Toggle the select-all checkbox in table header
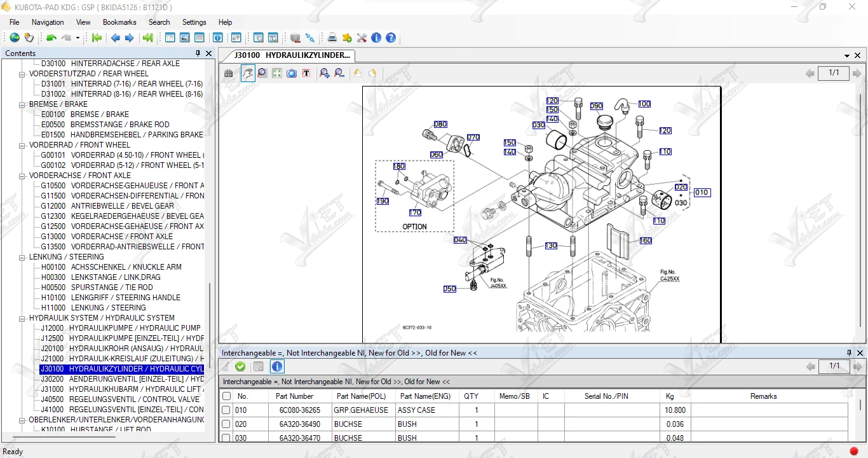868x458 pixels. pyautogui.click(x=226, y=396)
